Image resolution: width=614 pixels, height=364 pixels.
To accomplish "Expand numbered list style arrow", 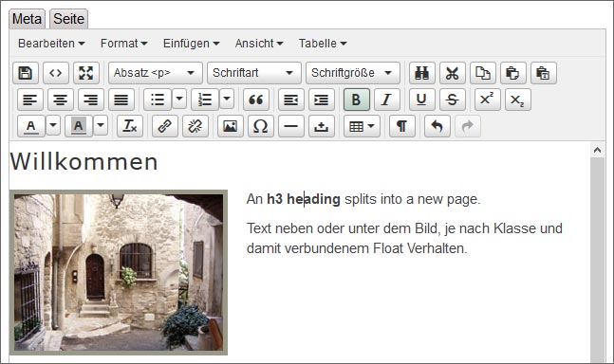I will coord(227,99).
